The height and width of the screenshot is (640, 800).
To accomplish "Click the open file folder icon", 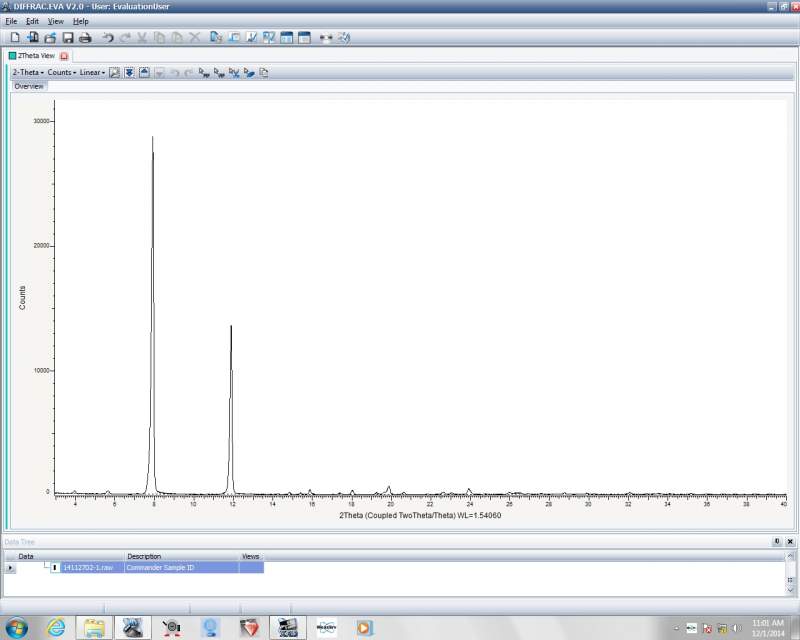I will [50, 37].
